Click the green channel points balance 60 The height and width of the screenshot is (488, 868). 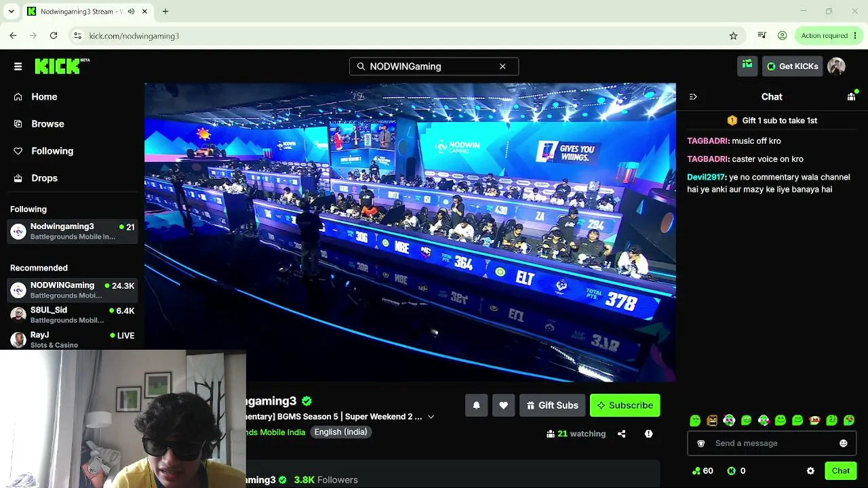pyautogui.click(x=702, y=471)
